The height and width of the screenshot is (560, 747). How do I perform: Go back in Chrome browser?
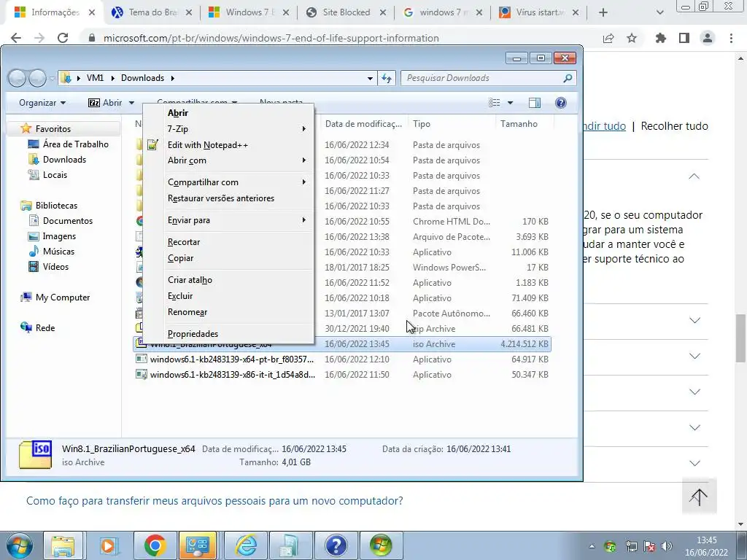coord(16,38)
